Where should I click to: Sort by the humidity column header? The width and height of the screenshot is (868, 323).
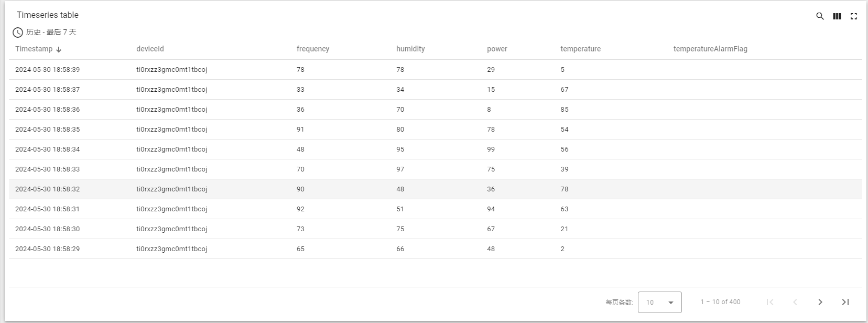coord(410,49)
